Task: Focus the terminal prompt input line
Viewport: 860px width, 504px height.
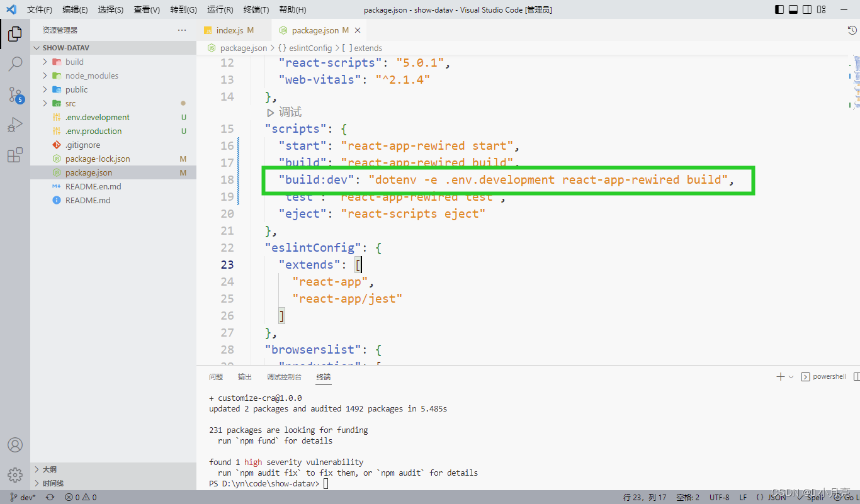Action: point(325,484)
